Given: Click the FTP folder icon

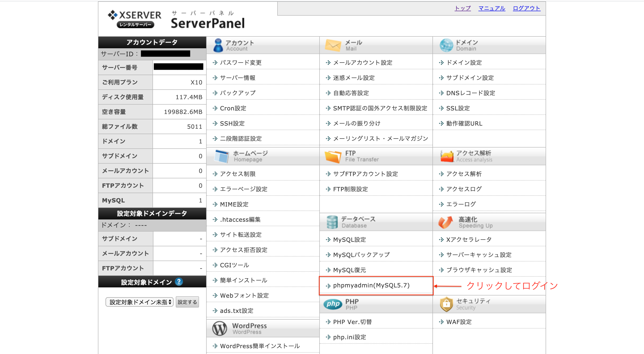Looking at the screenshot, I should coord(333,156).
